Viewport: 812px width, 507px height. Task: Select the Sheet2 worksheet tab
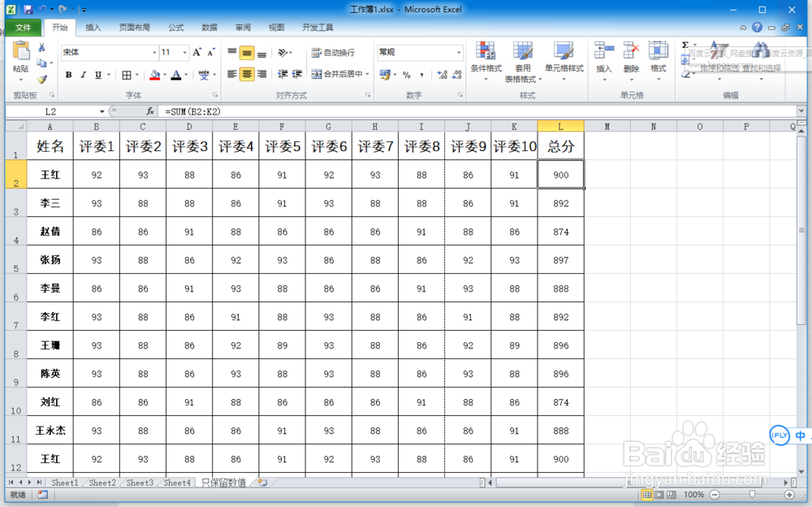[x=102, y=483]
